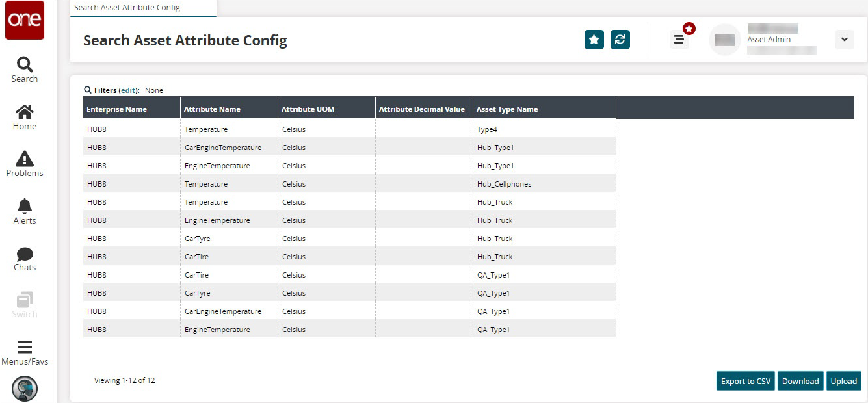This screenshot has width=868, height=403.
Task: Open the Chats bubble icon
Action: [x=25, y=259]
